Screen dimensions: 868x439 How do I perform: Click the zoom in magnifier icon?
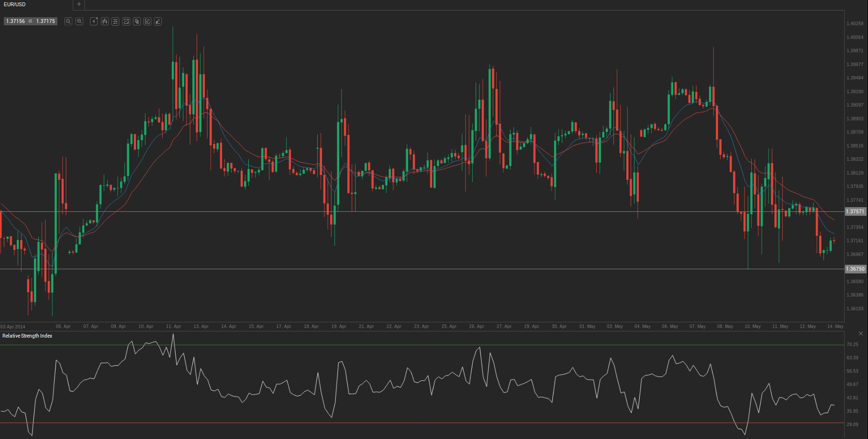(79, 22)
